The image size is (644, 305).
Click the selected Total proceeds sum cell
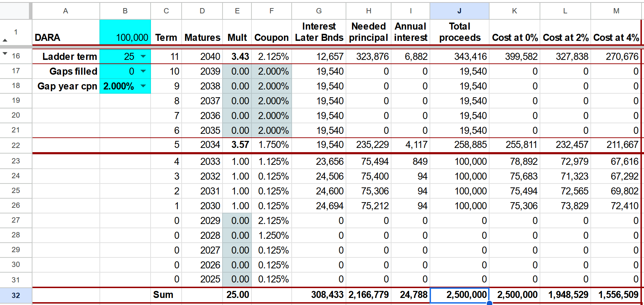(x=460, y=295)
